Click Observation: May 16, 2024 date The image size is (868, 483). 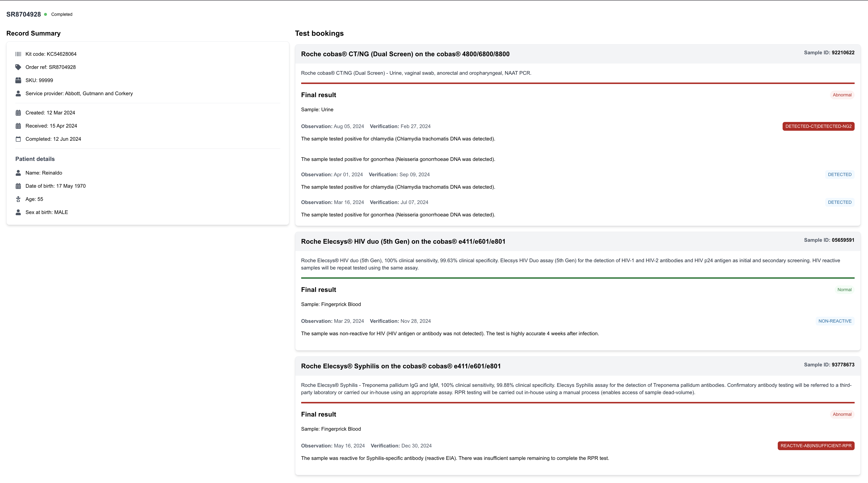[x=333, y=446]
